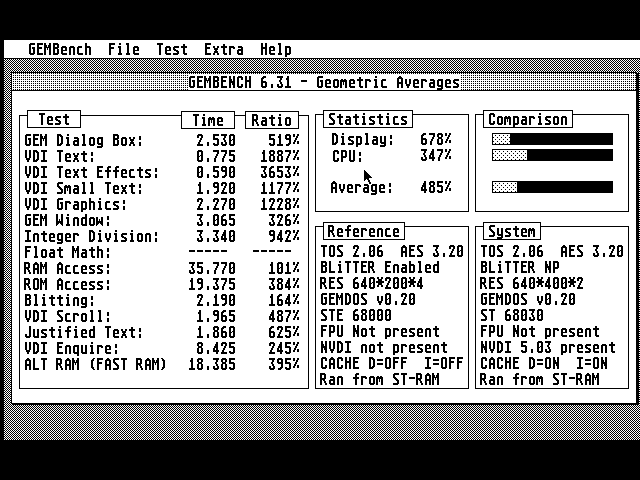The height and width of the screenshot is (480, 640).
Task: Click 'BLiTTER NP' in System panel
Action: pyautogui.click(x=520, y=267)
